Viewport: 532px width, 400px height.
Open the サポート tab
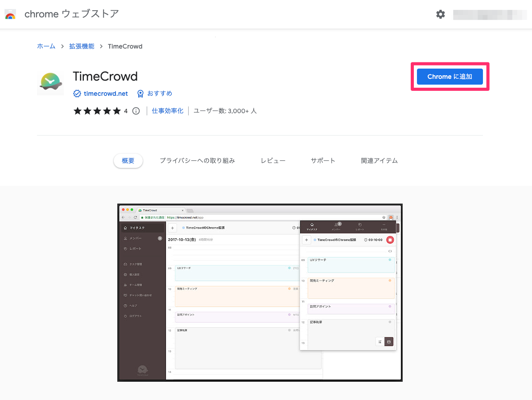point(323,160)
